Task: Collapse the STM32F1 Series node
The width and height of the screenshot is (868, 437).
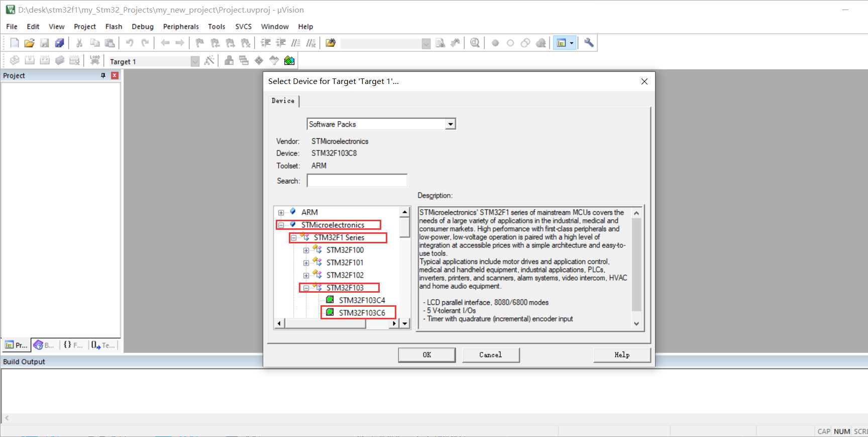Action: pos(294,238)
